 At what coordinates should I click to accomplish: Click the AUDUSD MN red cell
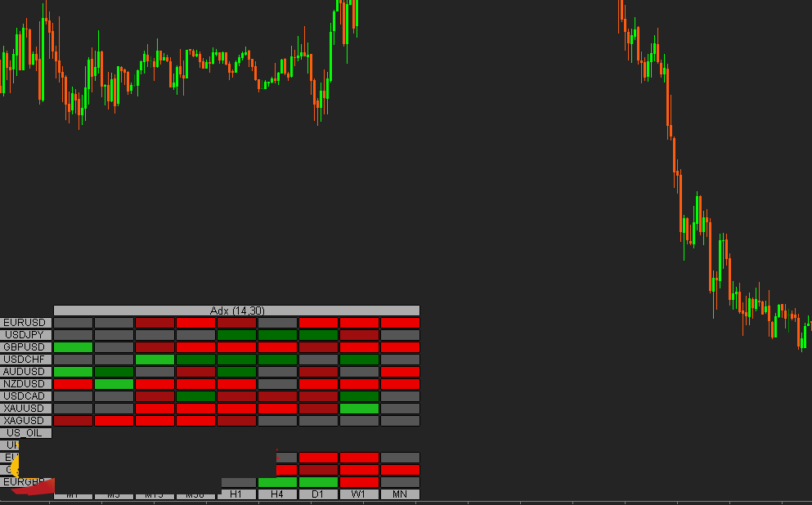(x=400, y=372)
